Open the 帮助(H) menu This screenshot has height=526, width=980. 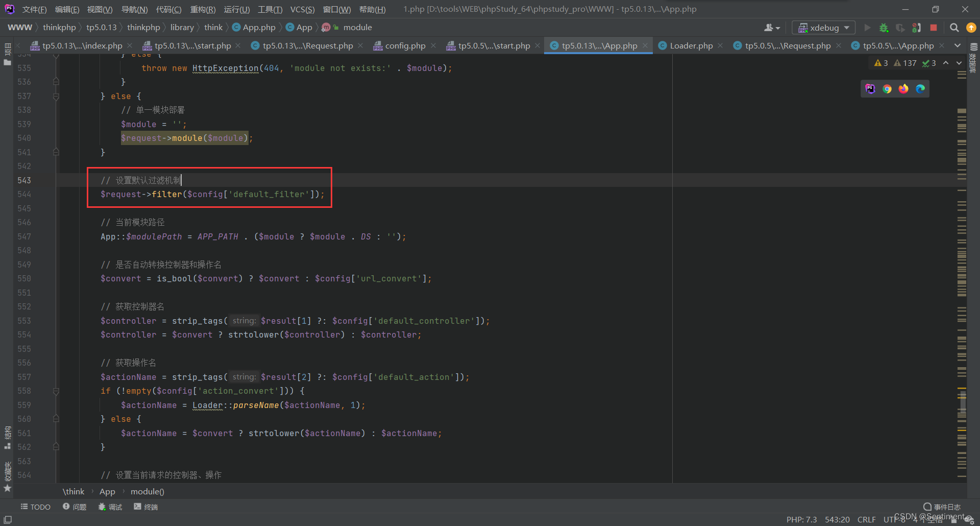point(372,9)
